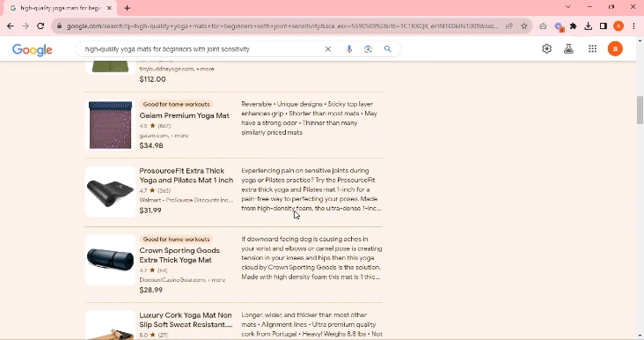
Task: Reload the page
Action: (40, 26)
